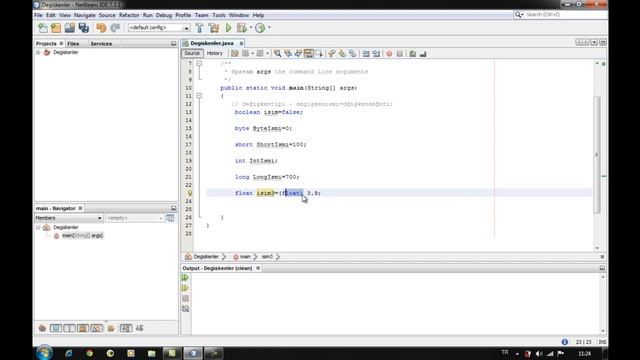Click the Comment editor toolbar icon
Screen dimensions: 640x360
[x=413, y=53]
